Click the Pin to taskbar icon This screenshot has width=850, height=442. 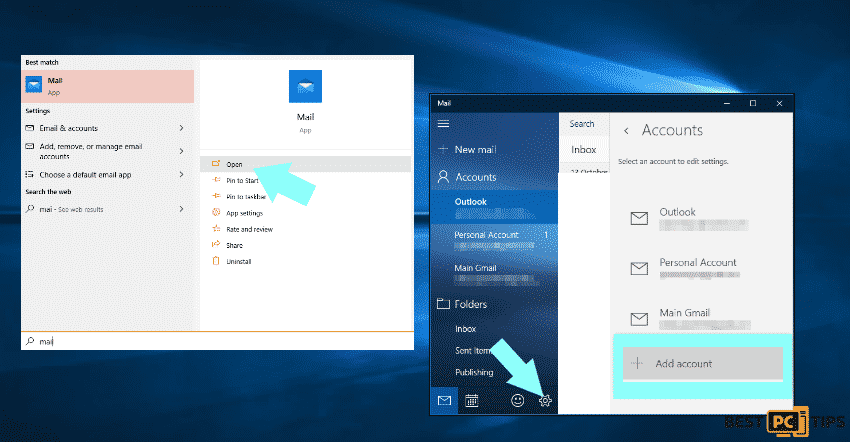coord(216,196)
